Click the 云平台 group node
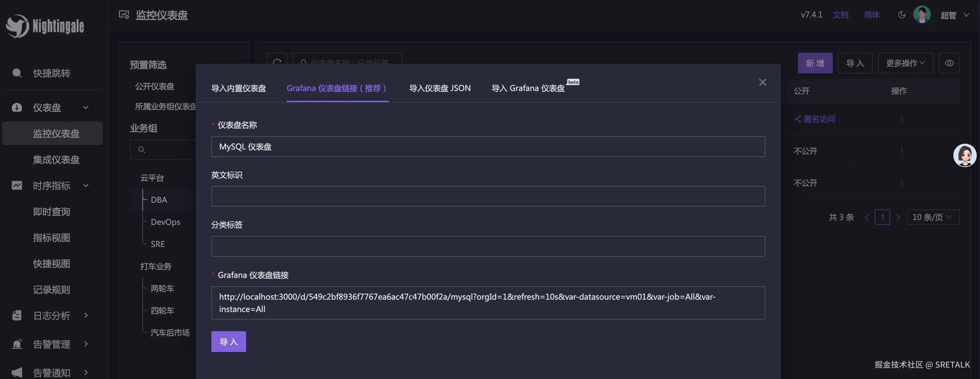The width and height of the screenshot is (980, 379). (x=152, y=178)
